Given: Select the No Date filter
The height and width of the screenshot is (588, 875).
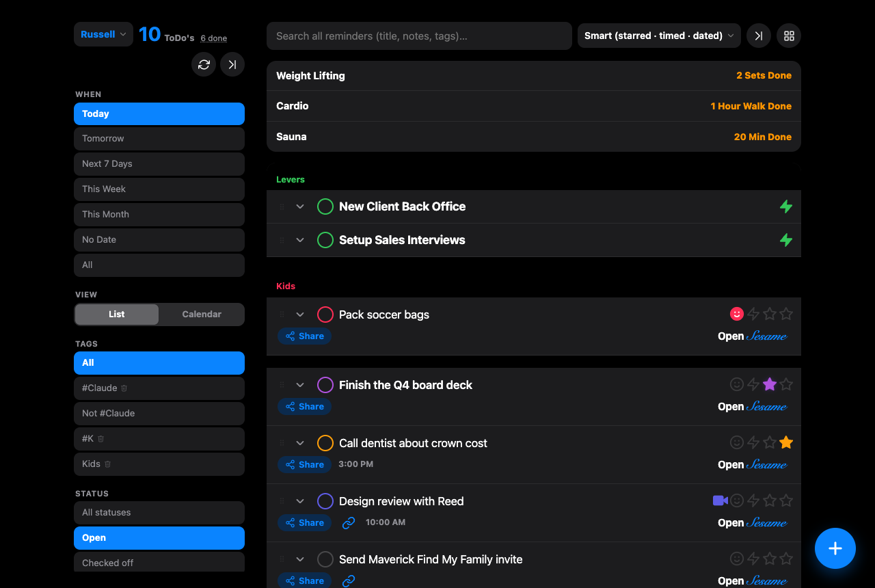Looking at the screenshot, I should point(159,240).
